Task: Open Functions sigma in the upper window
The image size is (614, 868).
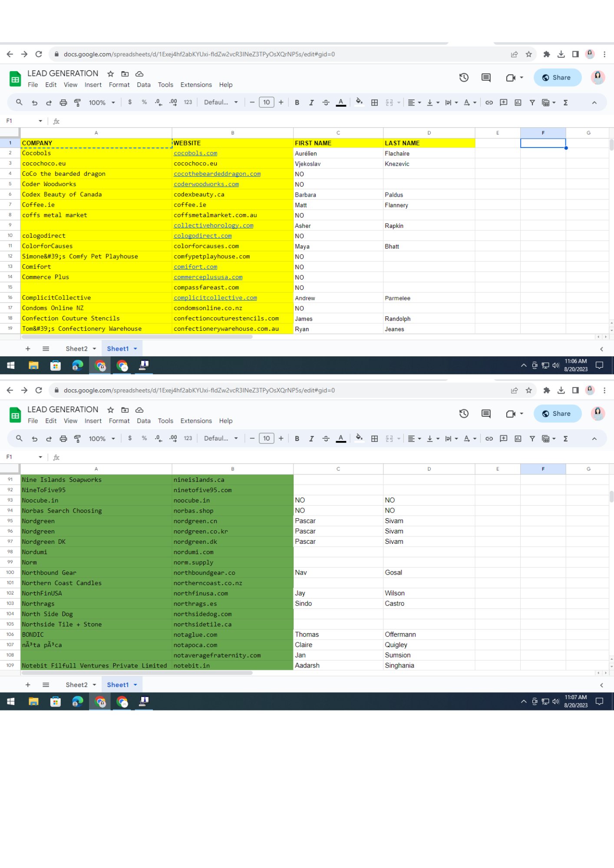Action: tap(565, 103)
